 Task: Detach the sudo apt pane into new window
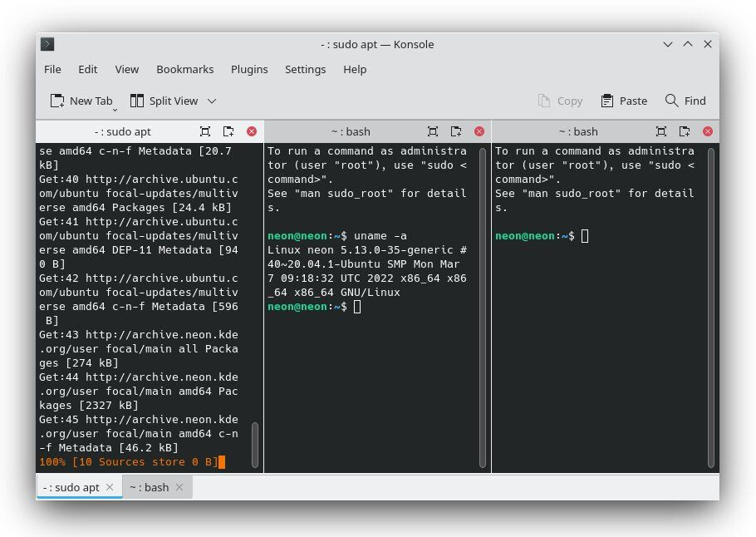click(228, 131)
